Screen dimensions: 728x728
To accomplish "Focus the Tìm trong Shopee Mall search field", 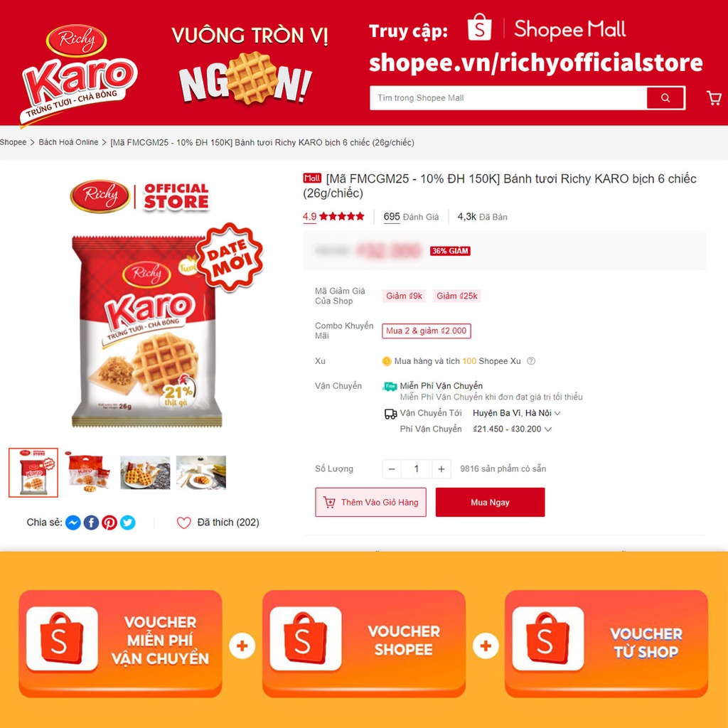I will pyautogui.click(x=508, y=98).
